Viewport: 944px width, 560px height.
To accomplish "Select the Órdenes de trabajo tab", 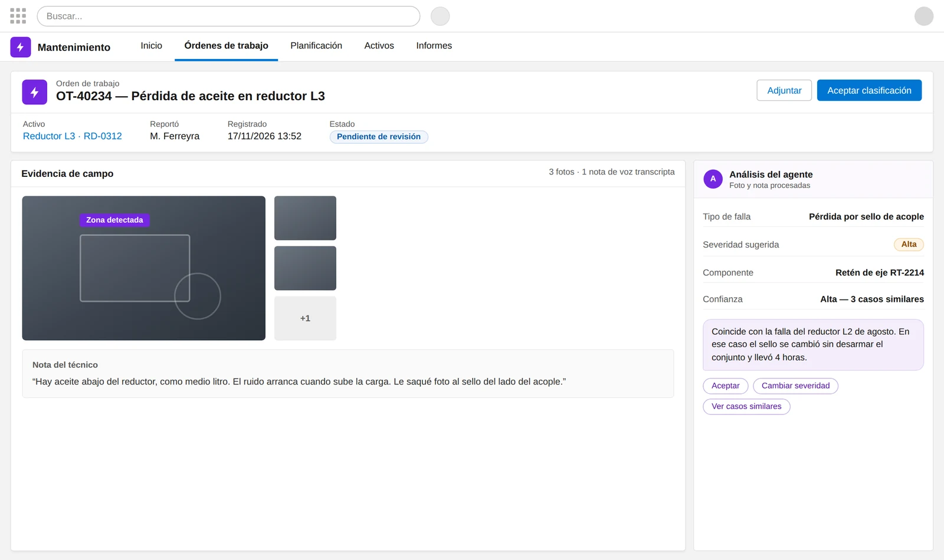I will (x=227, y=46).
